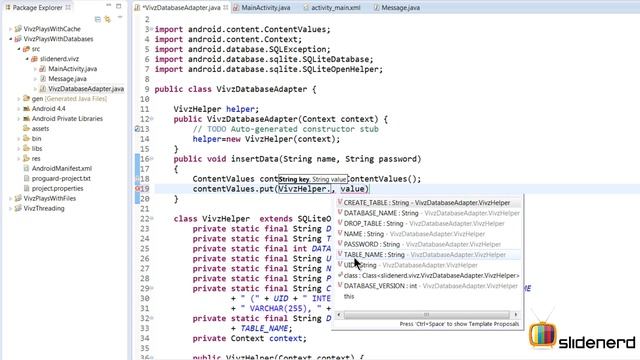Image resolution: width=640 pixels, height=360 pixels.
Task: Click the task marker on line 13
Action: [137, 129]
